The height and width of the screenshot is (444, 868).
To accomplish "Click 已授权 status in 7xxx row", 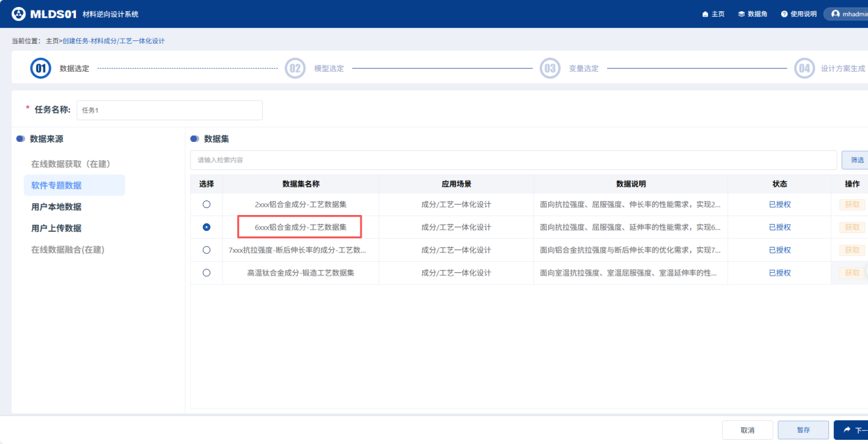I will click(x=780, y=250).
